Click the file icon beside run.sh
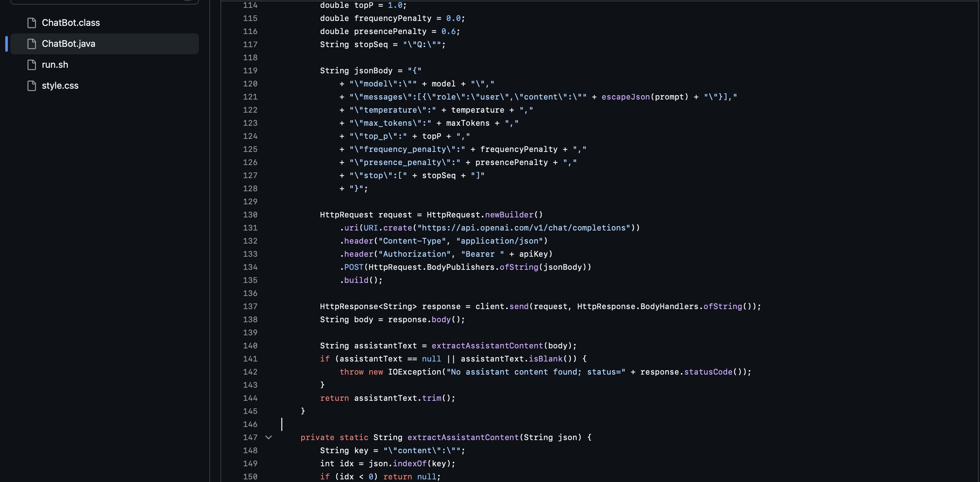The height and width of the screenshot is (482, 980). click(32, 65)
